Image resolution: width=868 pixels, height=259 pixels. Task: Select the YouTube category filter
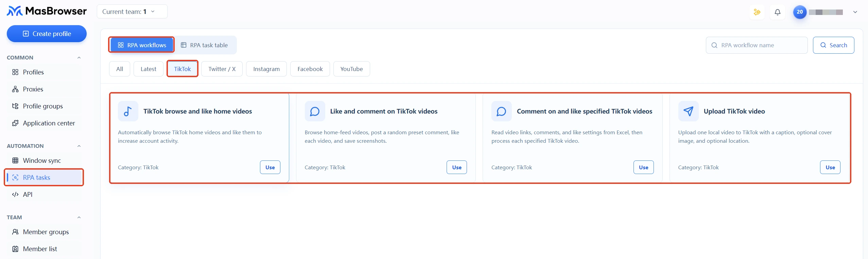tap(352, 69)
